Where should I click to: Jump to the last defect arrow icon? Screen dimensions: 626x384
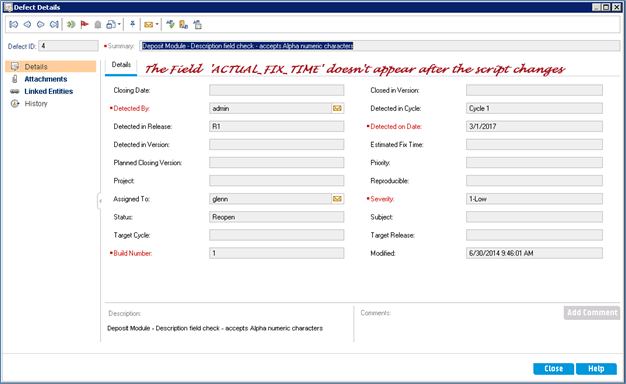point(54,25)
